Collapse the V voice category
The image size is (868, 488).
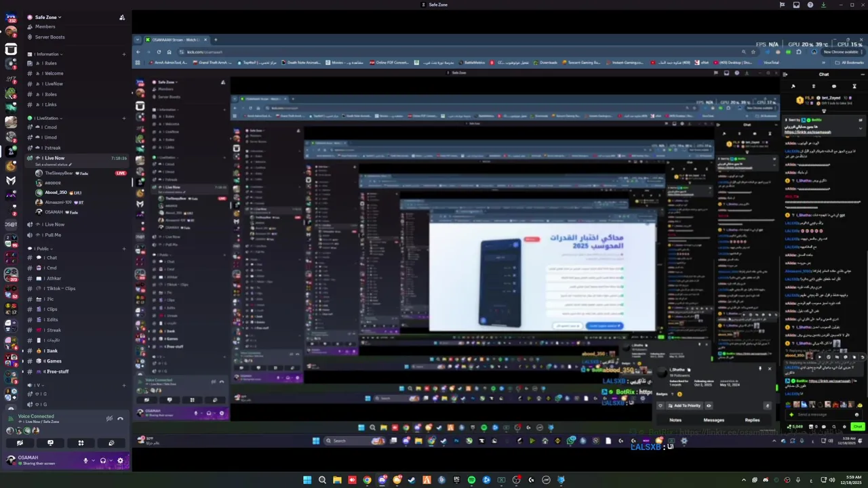[x=38, y=385]
